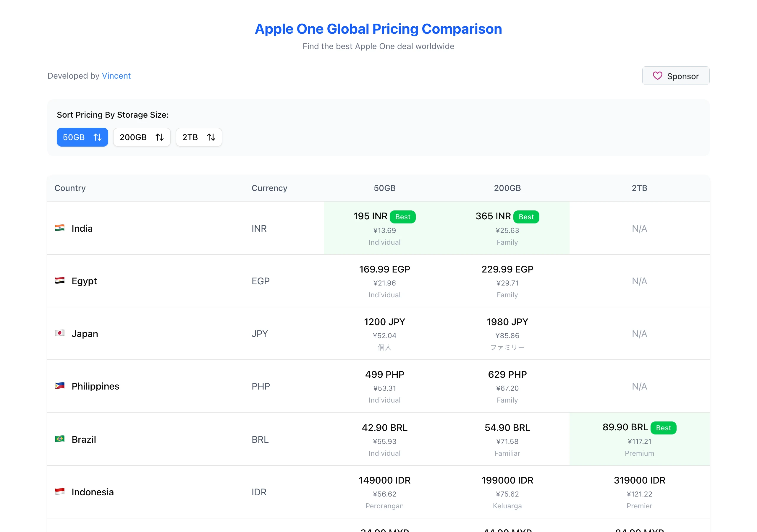This screenshot has width=757, height=532.
Task: Click the 1200 JPY price
Action: 384,322
